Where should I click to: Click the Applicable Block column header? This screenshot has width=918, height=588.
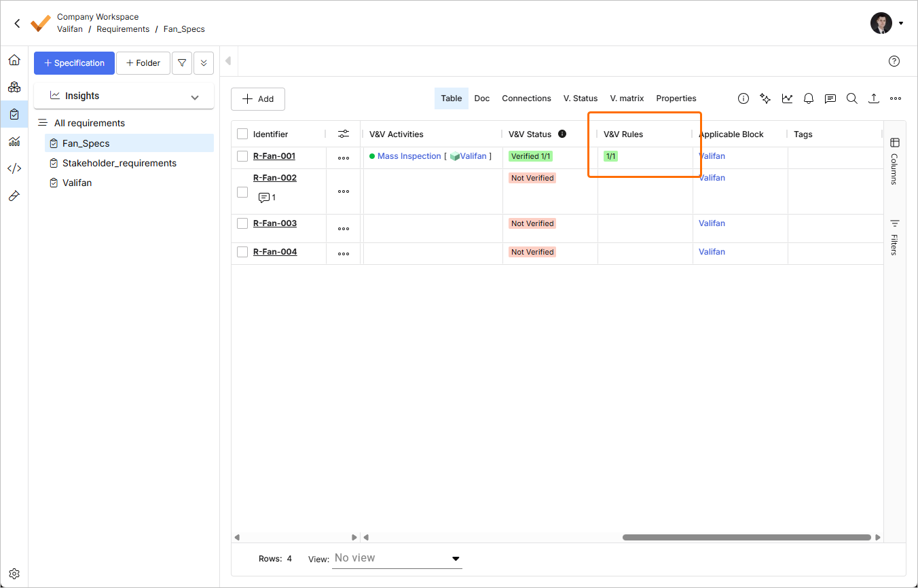click(731, 134)
